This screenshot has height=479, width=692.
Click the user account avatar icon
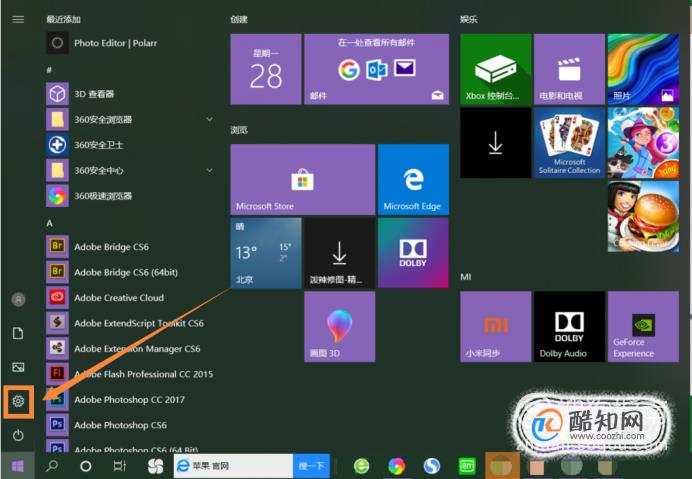click(18, 299)
